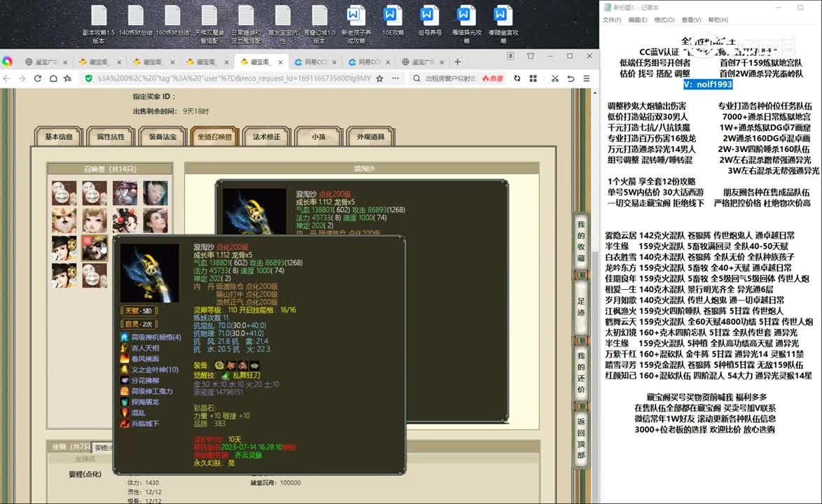Open 我的还价 side button
The height and width of the screenshot is (504, 822).
pos(581,372)
